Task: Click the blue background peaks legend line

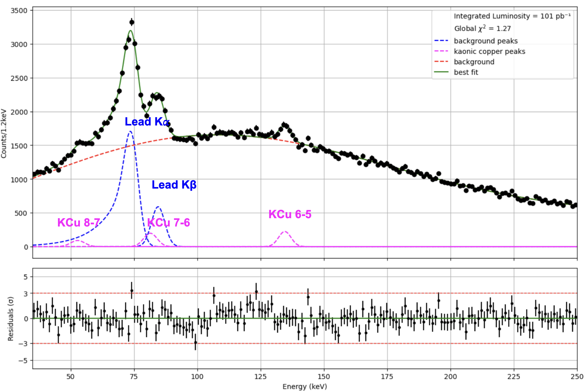Action: pyautogui.click(x=441, y=41)
